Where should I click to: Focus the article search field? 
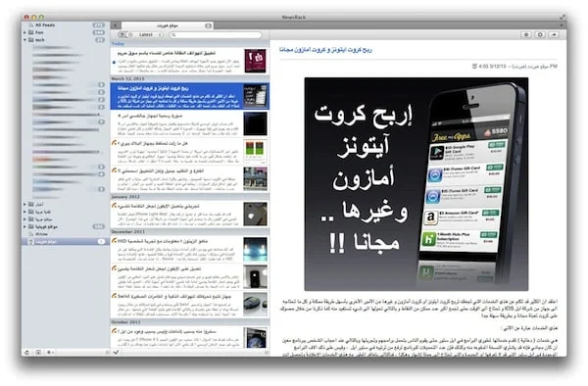click(x=216, y=35)
